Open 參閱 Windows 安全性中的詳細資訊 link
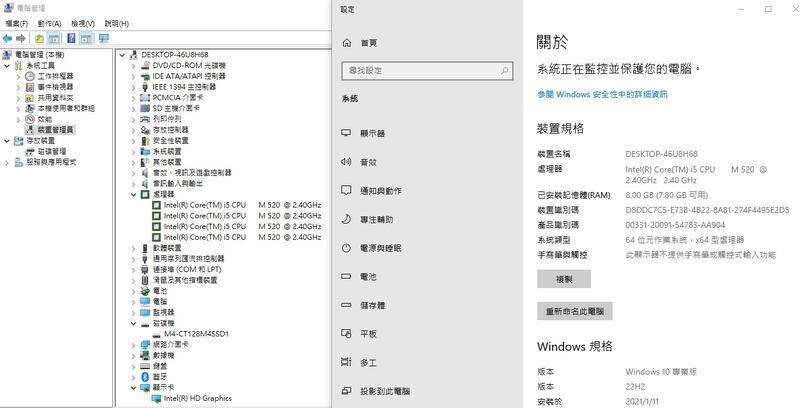 [602, 94]
